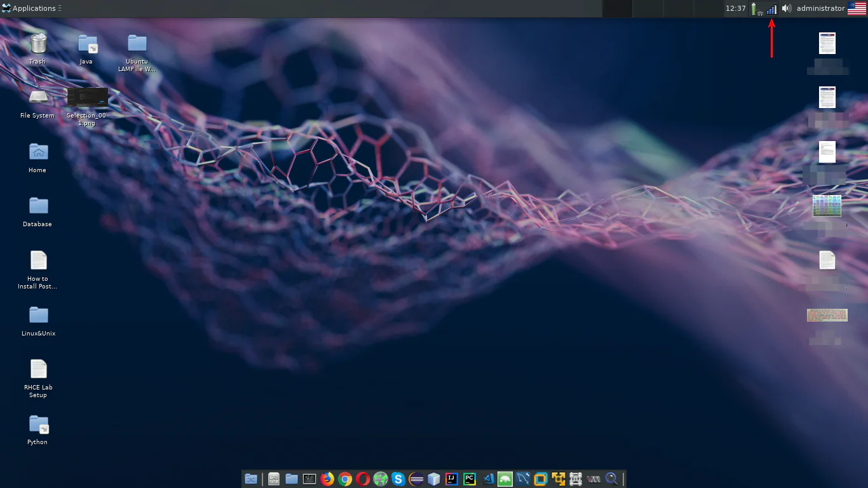This screenshot has height=488, width=868.
Task: Launch Firefox from the dock
Action: pos(327,479)
